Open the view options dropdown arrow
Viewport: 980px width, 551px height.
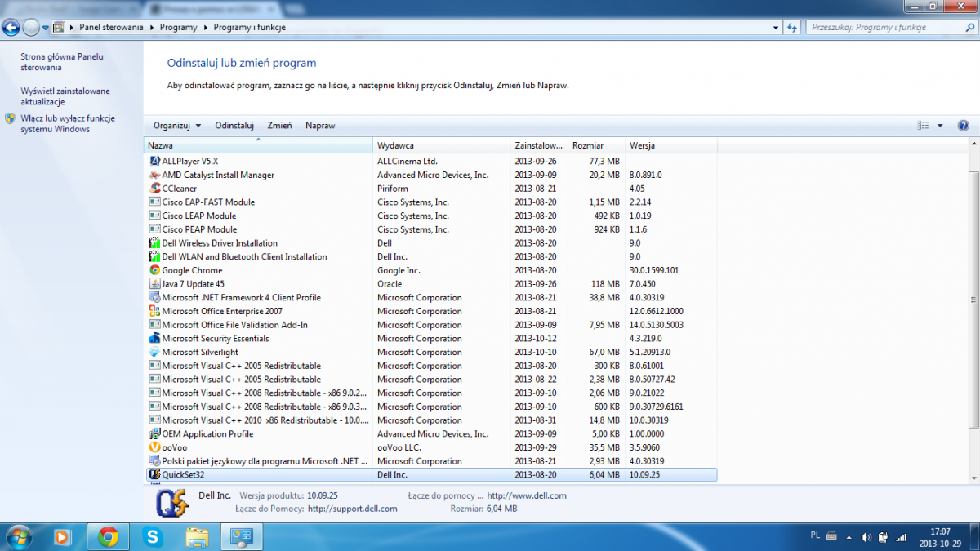940,126
